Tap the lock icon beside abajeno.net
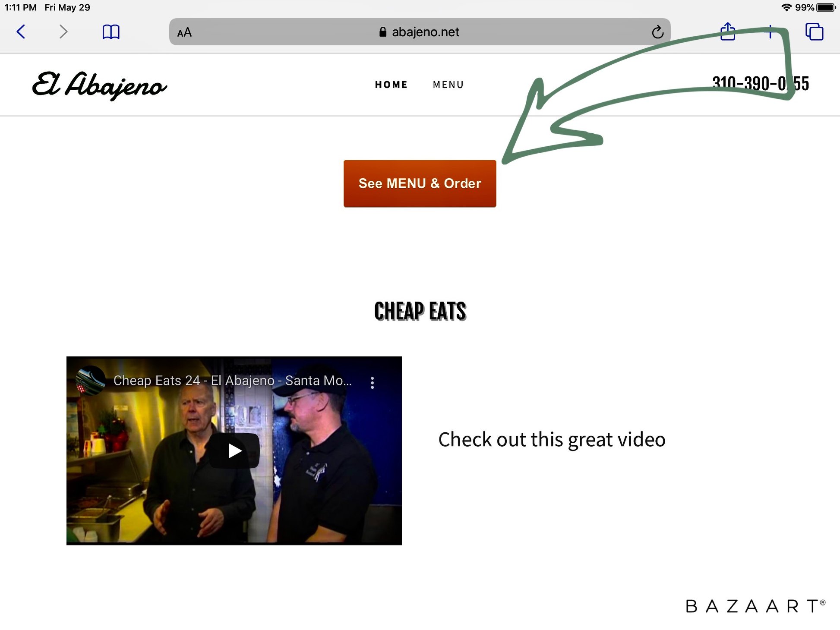The width and height of the screenshot is (840, 630). tap(382, 32)
